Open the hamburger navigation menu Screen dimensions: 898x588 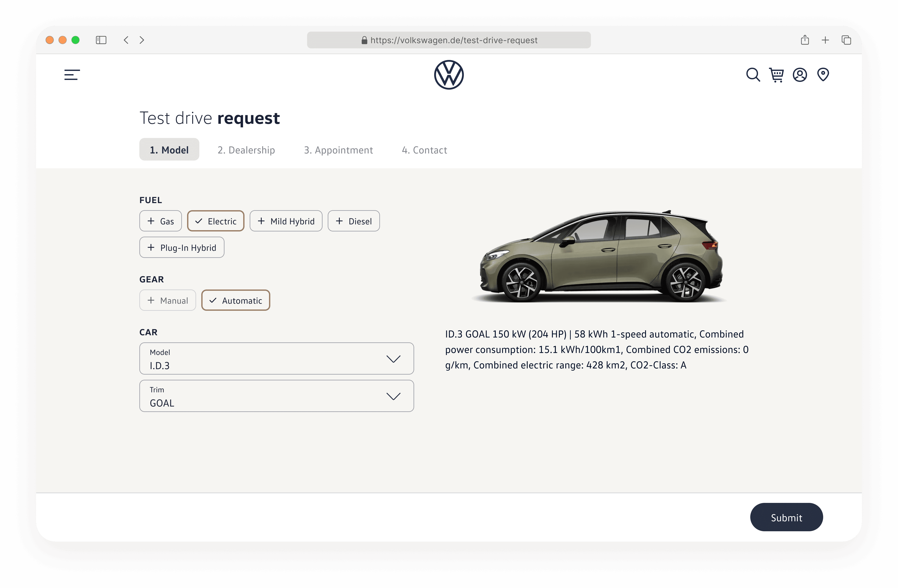pyautogui.click(x=72, y=75)
